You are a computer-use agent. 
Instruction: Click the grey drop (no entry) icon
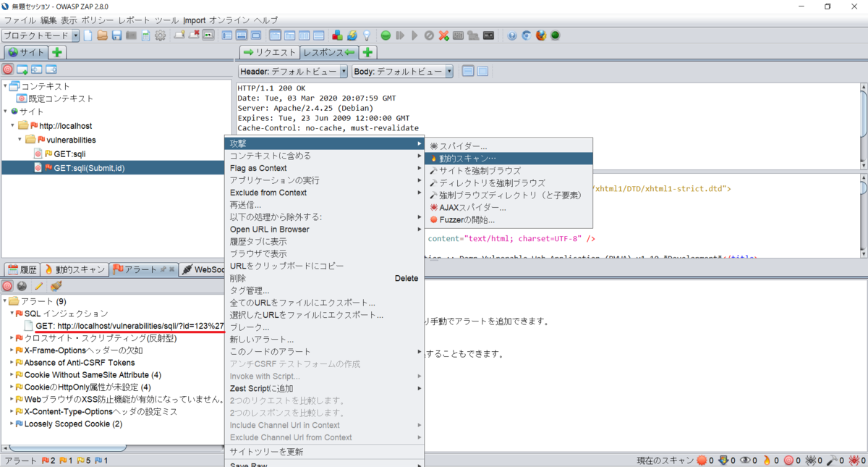(x=429, y=35)
